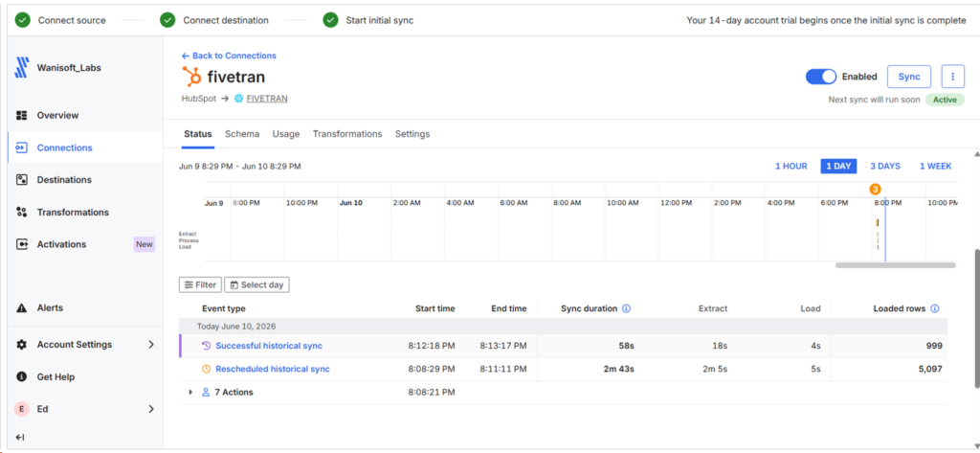Click the Alerts warning triangle icon
This screenshot has height=453, width=980.
coord(22,307)
